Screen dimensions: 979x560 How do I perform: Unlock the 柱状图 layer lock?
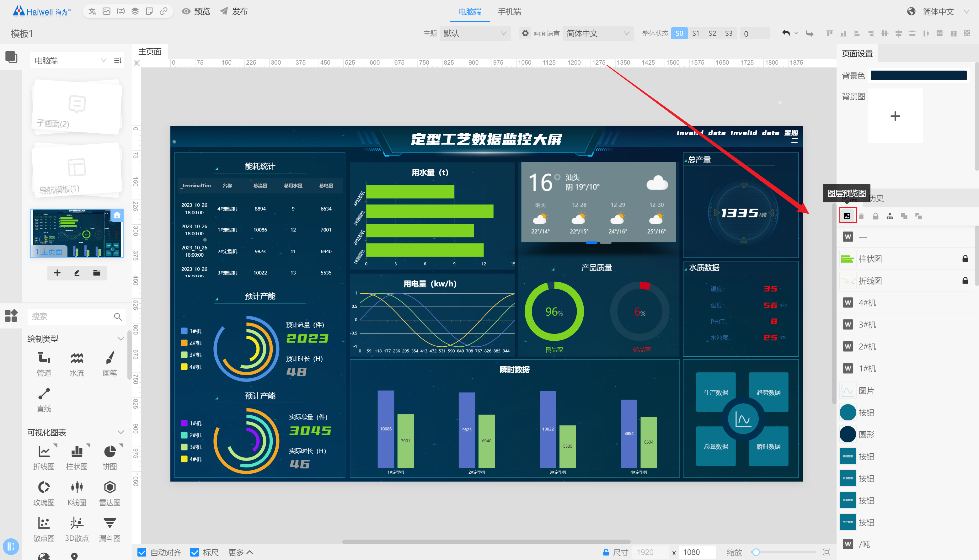[x=965, y=259]
